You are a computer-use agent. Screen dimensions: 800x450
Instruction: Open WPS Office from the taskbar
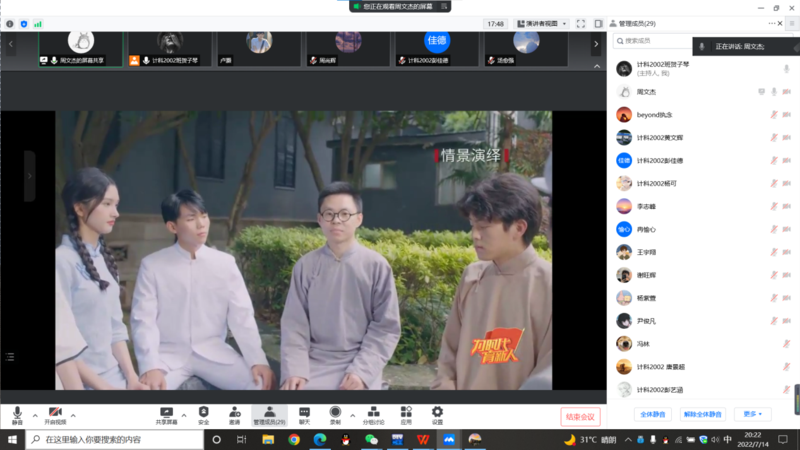[x=423, y=439]
